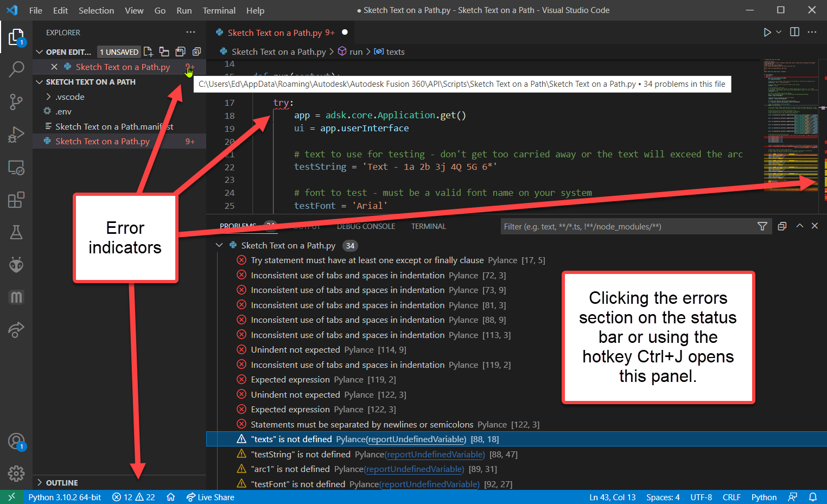827x504 pixels.
Task: Collapse the Sketch Text on a Path.py problems group
Action: click(219, 245)
